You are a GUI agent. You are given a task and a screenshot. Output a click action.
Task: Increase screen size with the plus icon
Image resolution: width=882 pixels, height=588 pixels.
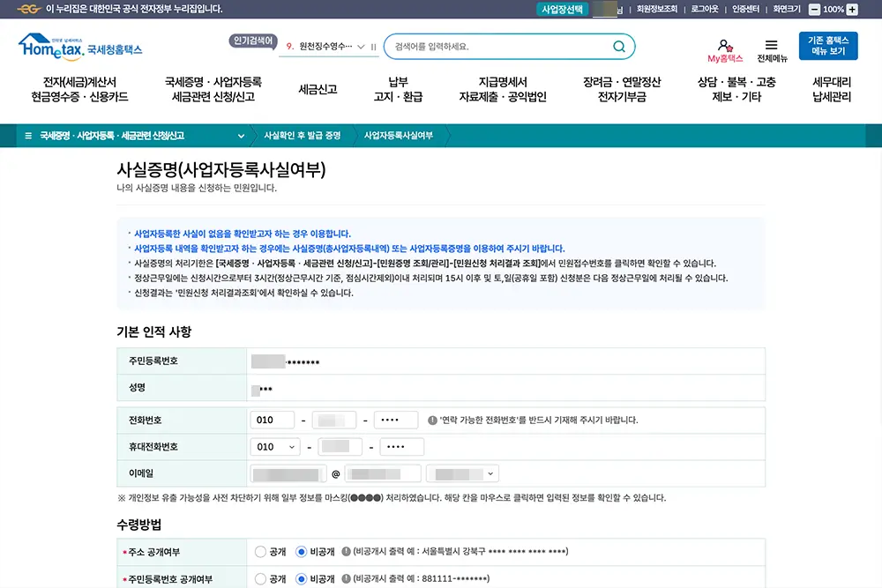[852, 9]
